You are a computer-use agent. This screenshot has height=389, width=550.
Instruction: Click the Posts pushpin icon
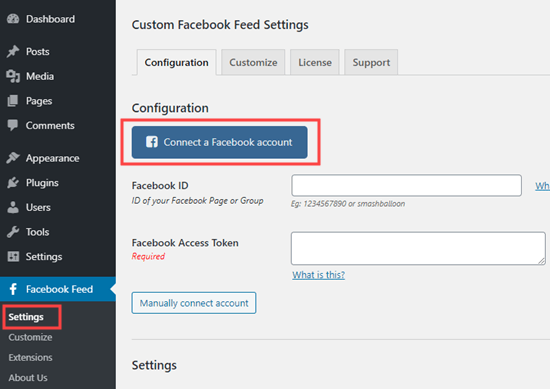[x=13, y=51]
